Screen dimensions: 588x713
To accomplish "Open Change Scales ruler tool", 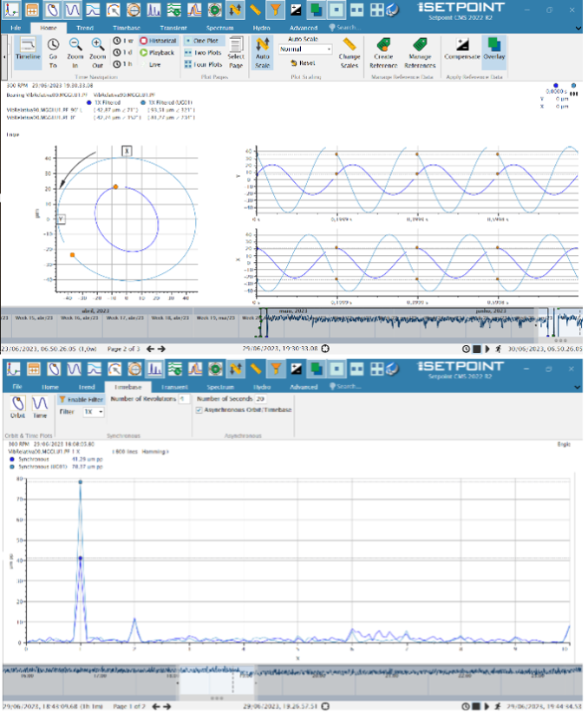I will point(349,45).
